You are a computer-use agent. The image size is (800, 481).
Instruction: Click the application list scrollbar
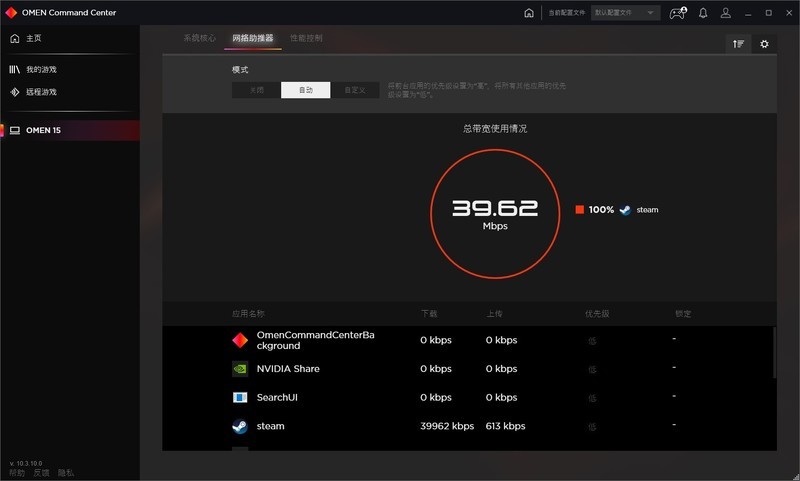click(774, 353)
